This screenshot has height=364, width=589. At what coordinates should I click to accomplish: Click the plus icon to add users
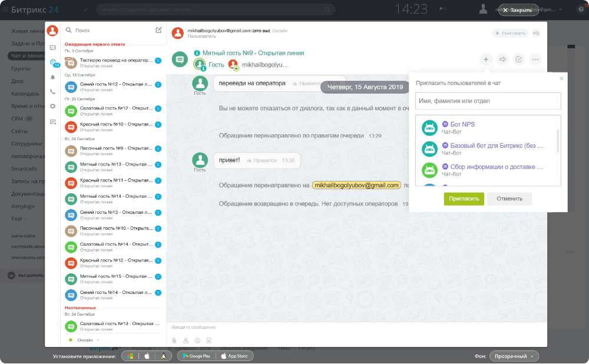[486, 59]
